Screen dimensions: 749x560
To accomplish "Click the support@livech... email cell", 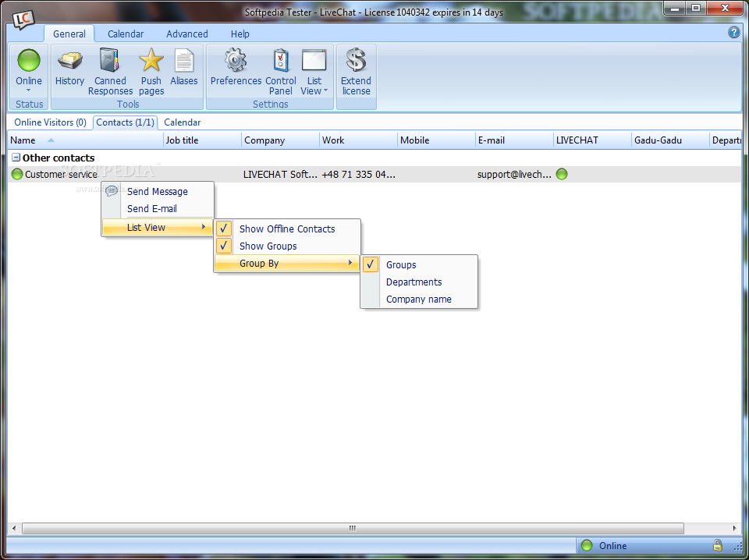I will coord(514,174).
